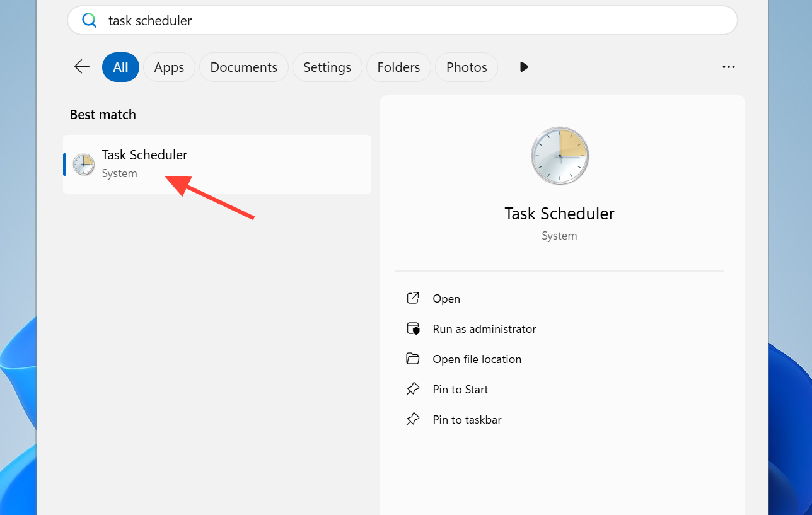The height and width of the screenshot is (515, 812).
Task: Click the large Task Scheduler clock icon
Action: click(x=560, y=156)
